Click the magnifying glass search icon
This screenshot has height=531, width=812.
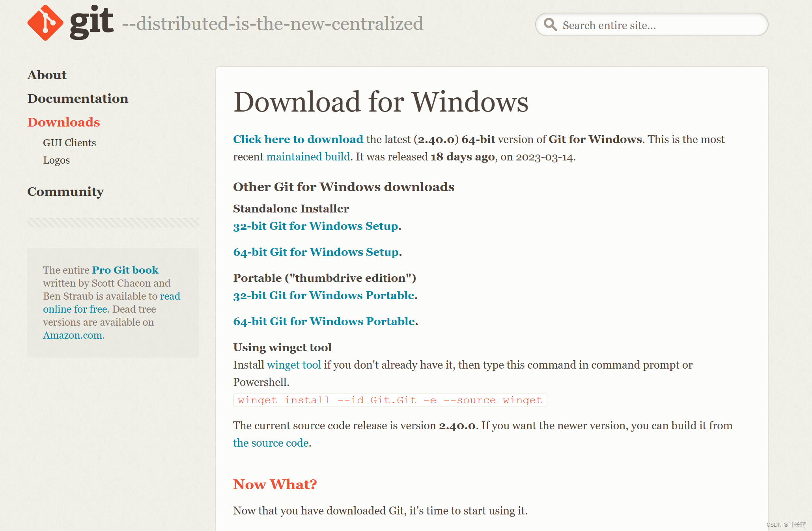tap(550, 24)
